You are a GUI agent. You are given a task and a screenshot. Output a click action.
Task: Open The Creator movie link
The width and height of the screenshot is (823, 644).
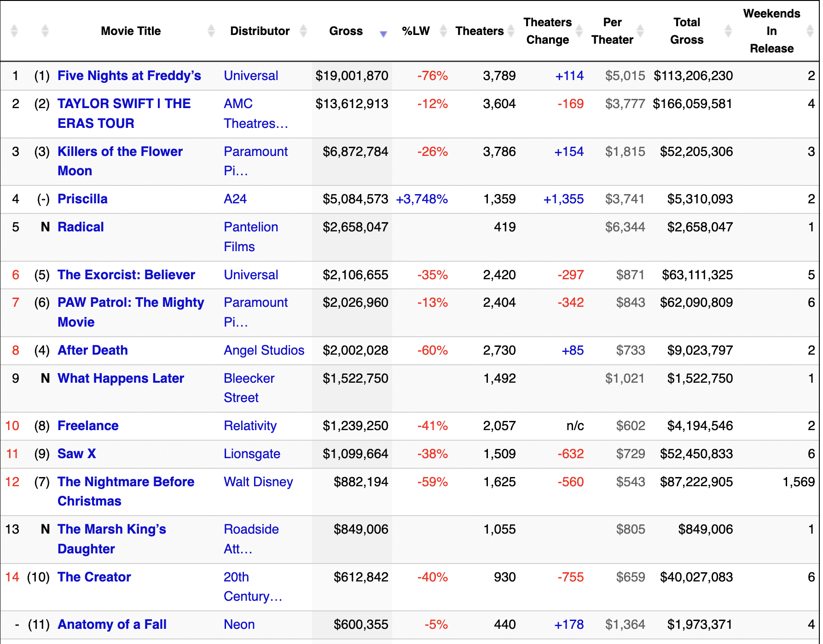pos(94,577)
